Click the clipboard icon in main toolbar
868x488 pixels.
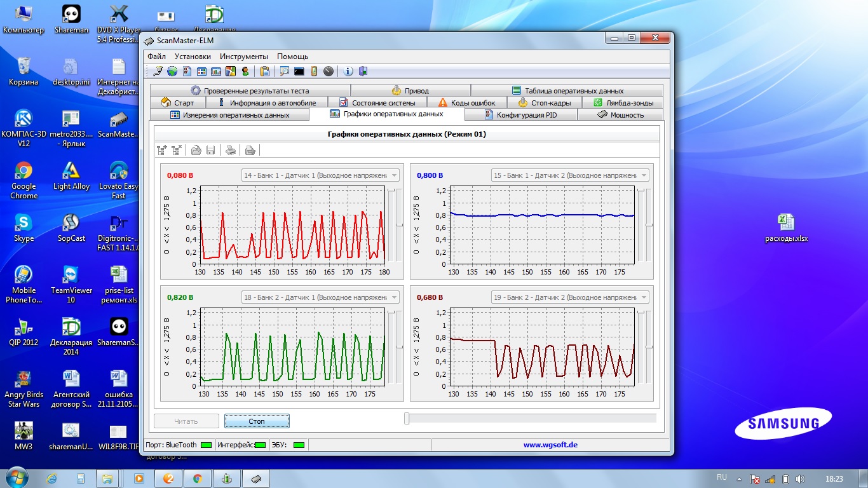click(265, 71)
